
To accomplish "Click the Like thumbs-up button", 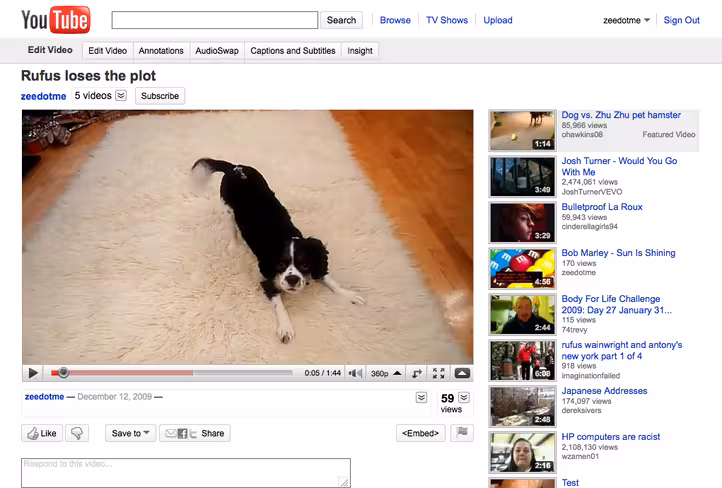I will pos(42,433).
